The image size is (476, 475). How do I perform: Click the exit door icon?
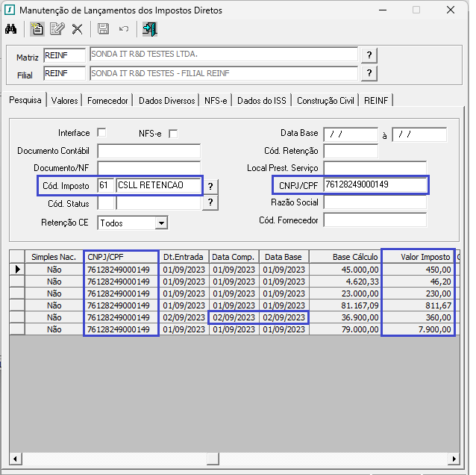click(150, 29)
